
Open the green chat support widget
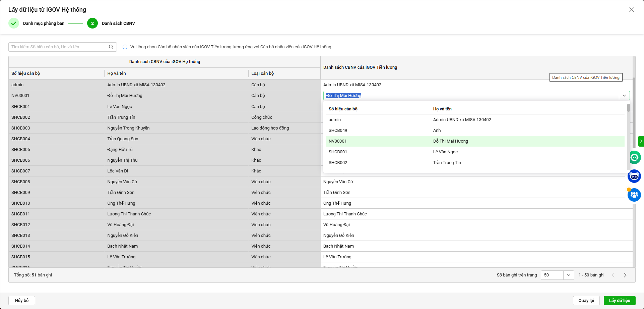[x=635, y=157]
